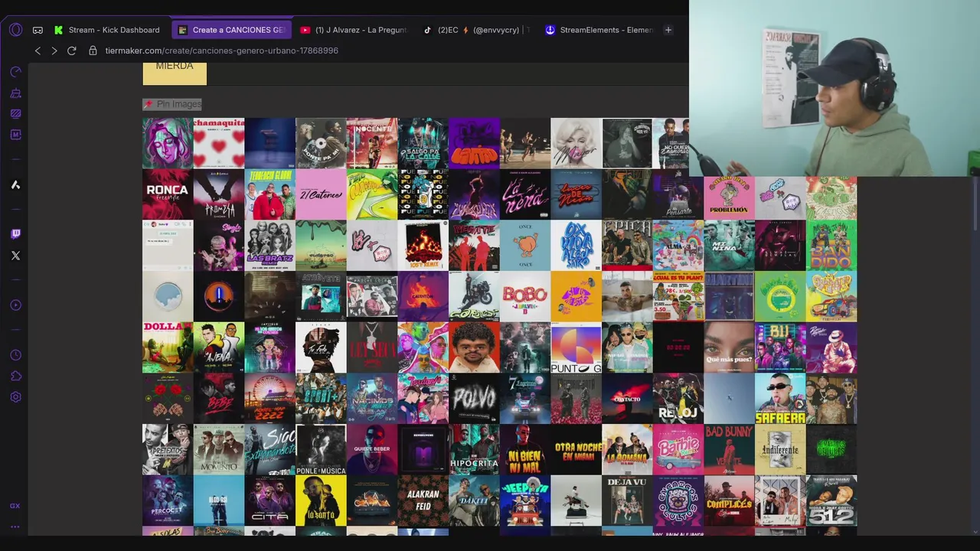Open X (Twitter) panel in sidebar

coord(15,256)
